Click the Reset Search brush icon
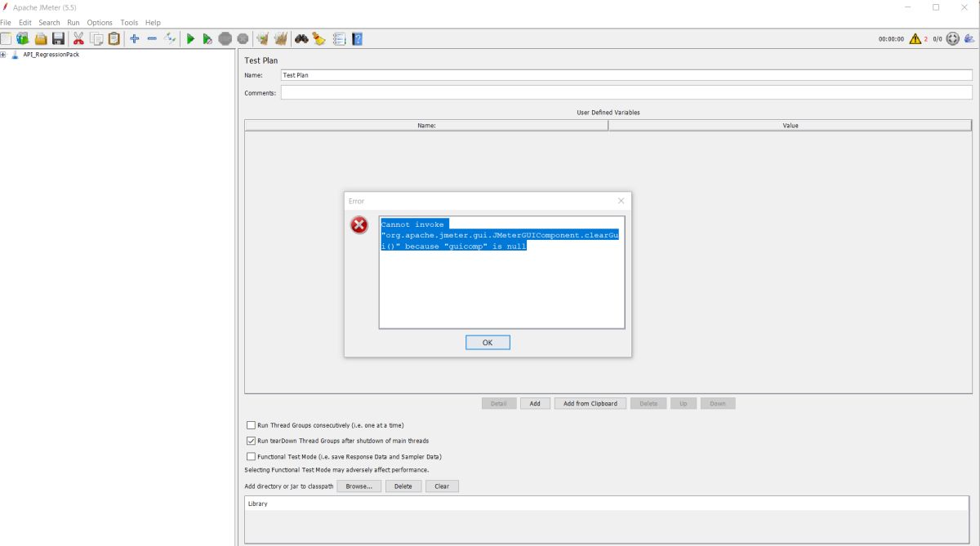 click(x=319, y=38)
